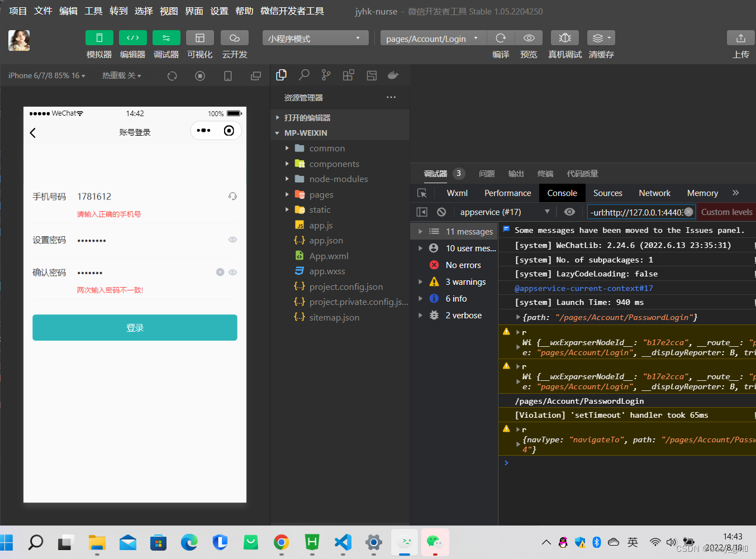Toggle the 模拟器 simulator panel
This screenshot has width=756, height=559.
click(99, 38)
